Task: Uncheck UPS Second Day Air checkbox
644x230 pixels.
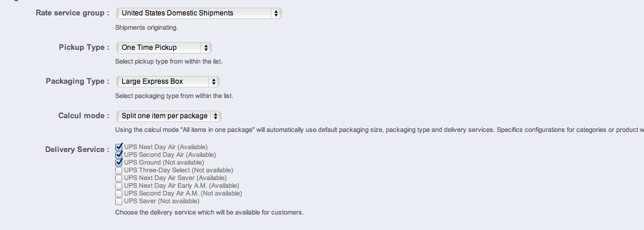Action: (x=119, y=155)
